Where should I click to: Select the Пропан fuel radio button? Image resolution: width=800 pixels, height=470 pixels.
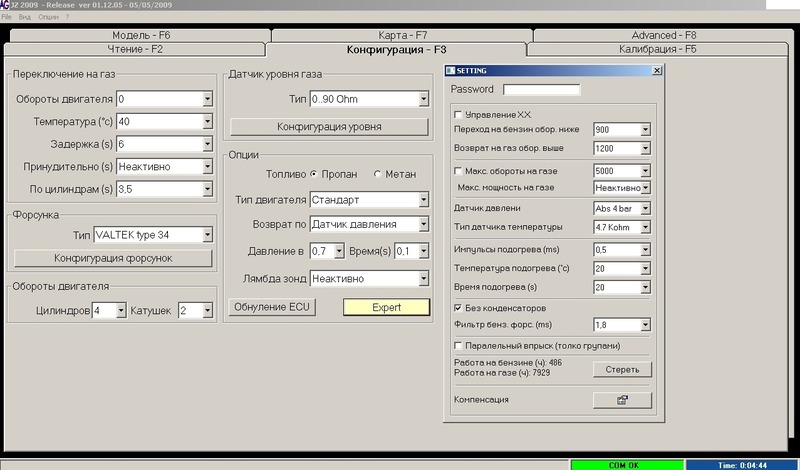click(x=314, y=174)
